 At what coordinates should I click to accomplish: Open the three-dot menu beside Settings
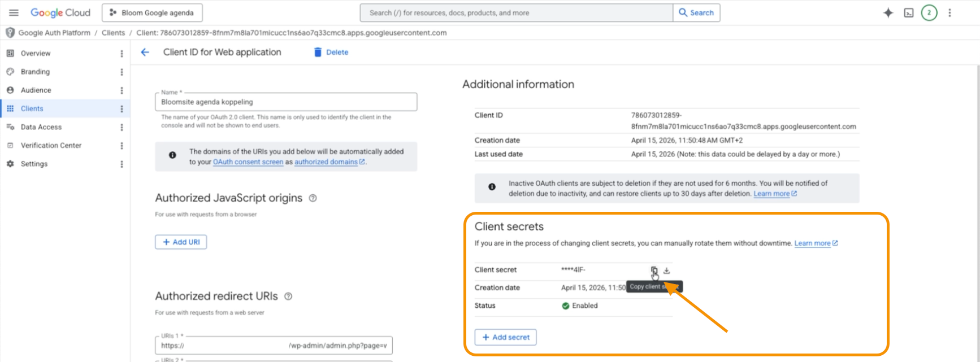122,164
